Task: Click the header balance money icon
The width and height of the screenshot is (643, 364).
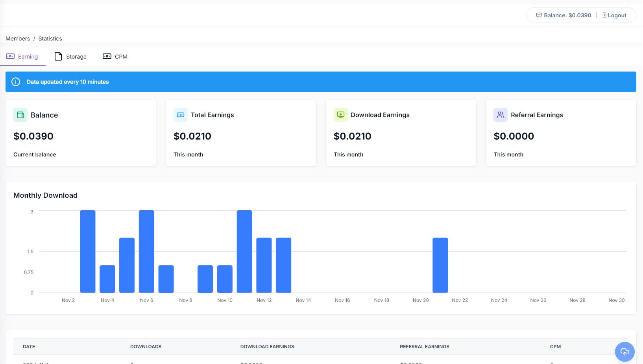Action: click(539, 15)
